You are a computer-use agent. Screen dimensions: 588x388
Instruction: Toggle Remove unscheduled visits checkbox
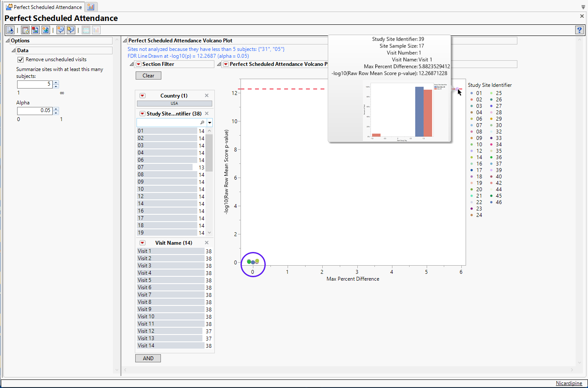pos(21,59)
